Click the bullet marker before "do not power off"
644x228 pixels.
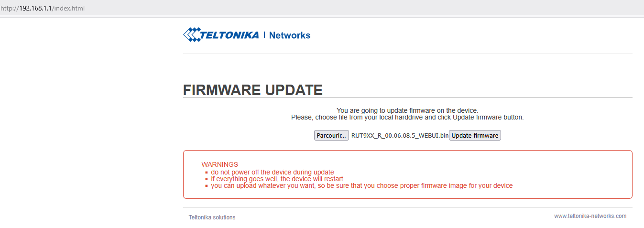point(207,173)
